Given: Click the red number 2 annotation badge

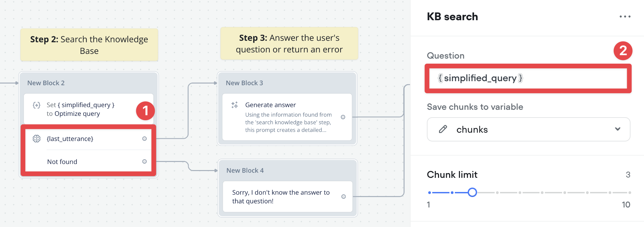Looking at the screenshot, I should (x=623, y=51).
